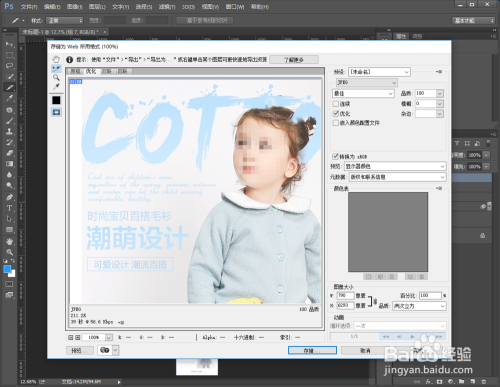Image resolution: width=500 pixels, height=387 pixels.
Task: Click the first frame rewind button
Action: (x=386, y=337)
